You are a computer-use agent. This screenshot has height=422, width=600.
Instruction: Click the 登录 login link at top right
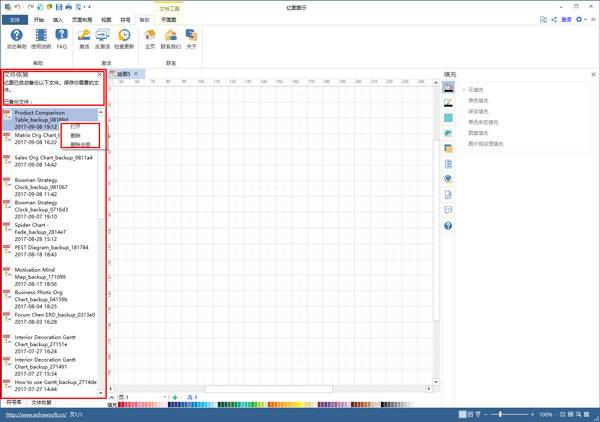pos(566,19)
